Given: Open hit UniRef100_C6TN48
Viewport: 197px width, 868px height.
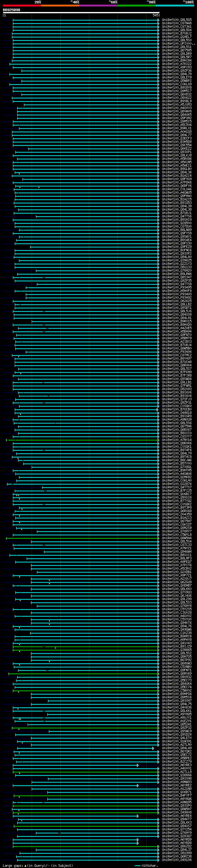Looking at the screenshot, I should (177, 23).
